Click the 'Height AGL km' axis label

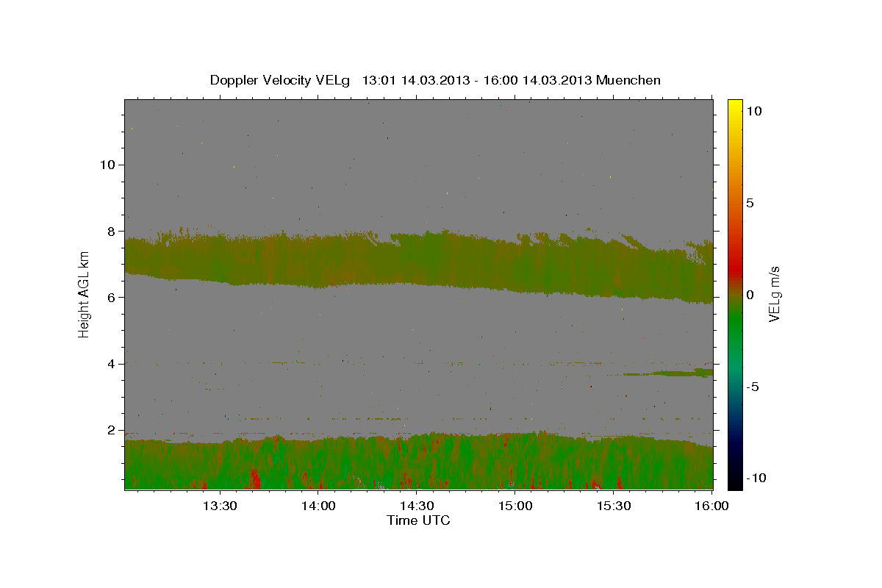pos(84,295)
